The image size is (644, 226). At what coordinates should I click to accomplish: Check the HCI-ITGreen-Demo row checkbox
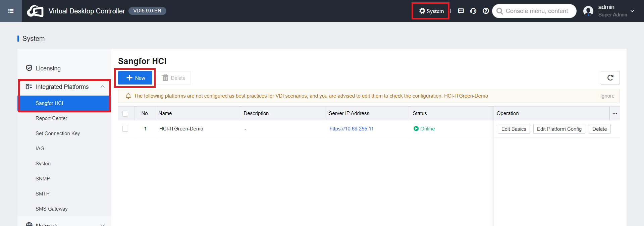(x=125, y=129)
